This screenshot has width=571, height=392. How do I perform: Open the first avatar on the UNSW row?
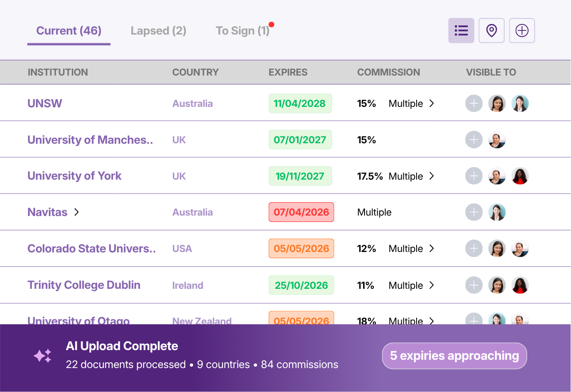tap(497, 103)
